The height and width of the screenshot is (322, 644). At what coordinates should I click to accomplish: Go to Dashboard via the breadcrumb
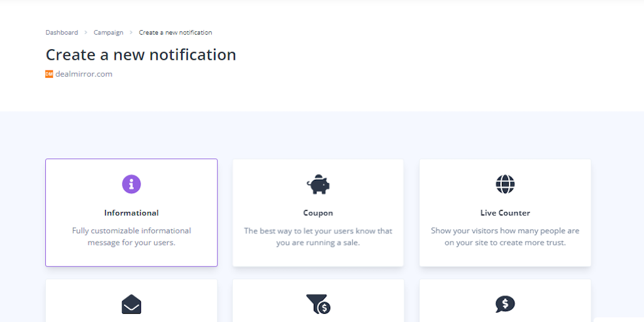[x=62, y=33]
